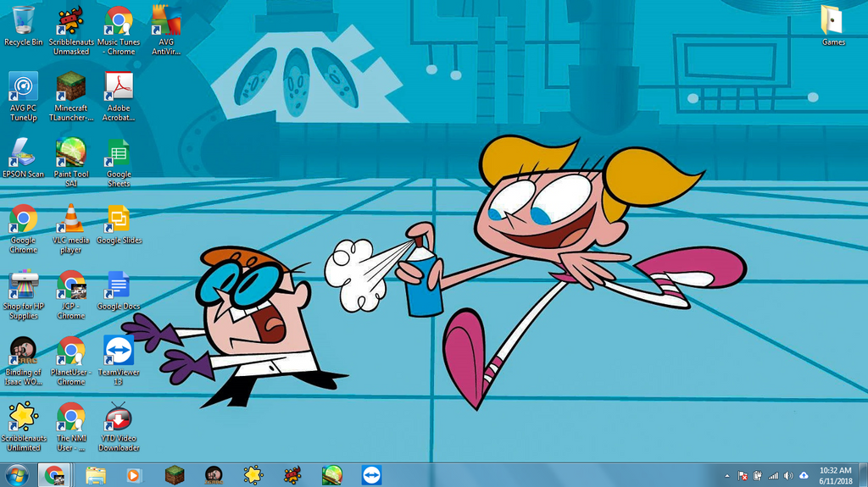Viewport: 868px width, 487px height.
Task: Open Chrome from the taskbar
Action: [54, 475]
